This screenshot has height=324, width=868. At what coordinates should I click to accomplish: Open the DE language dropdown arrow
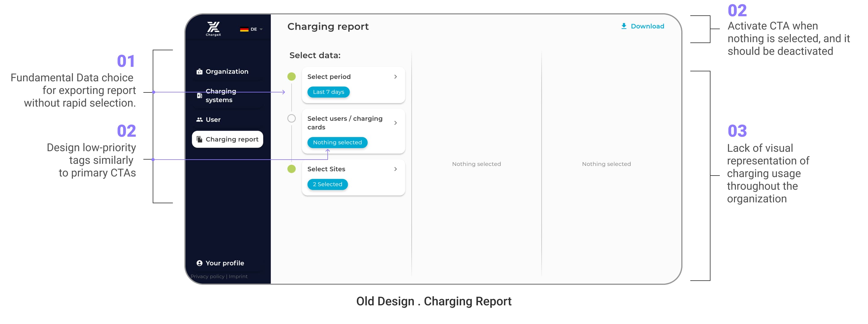pos(261,29)
